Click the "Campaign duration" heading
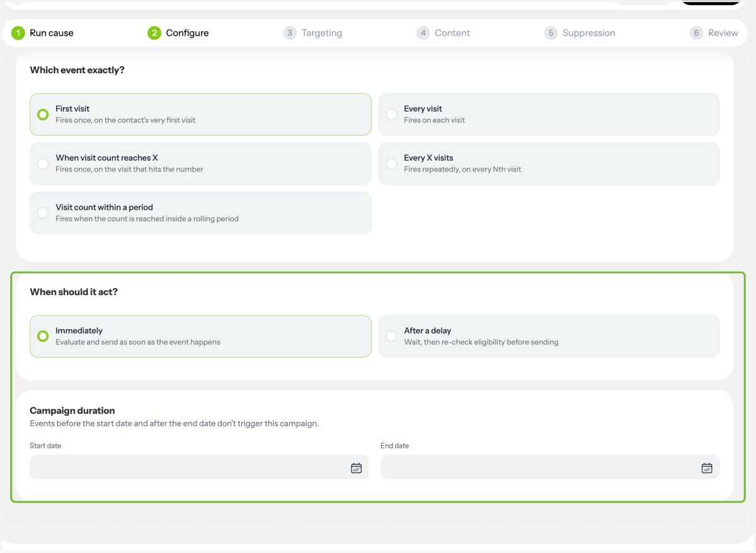Screen dimensions: 756x553 (72, 410)
